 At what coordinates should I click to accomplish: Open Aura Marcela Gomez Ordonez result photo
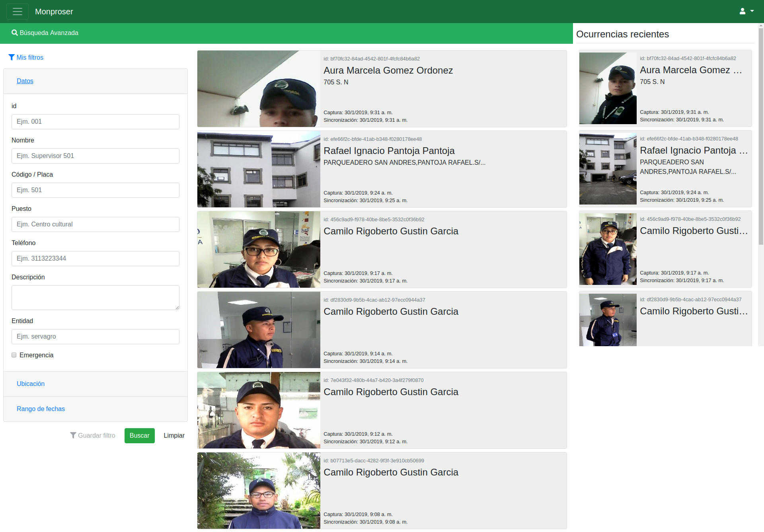pos(259,89)
